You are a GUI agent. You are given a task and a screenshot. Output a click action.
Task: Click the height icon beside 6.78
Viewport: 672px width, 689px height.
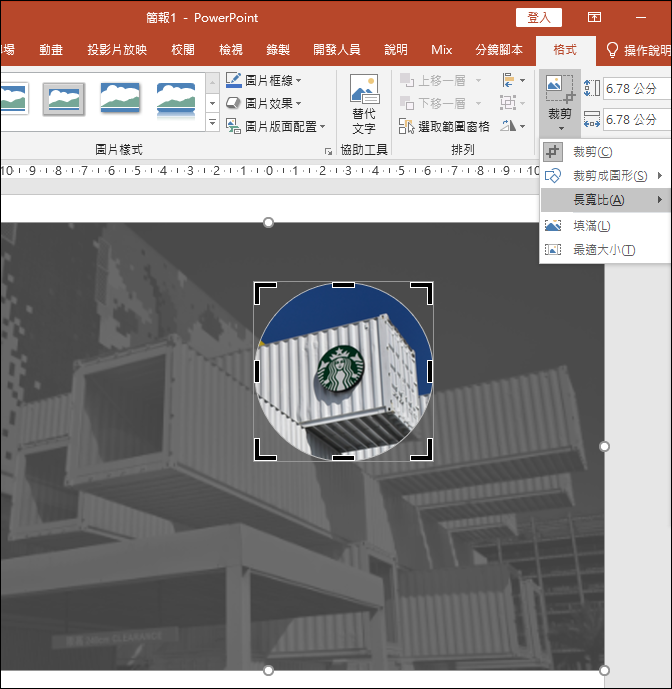(592, 88)
